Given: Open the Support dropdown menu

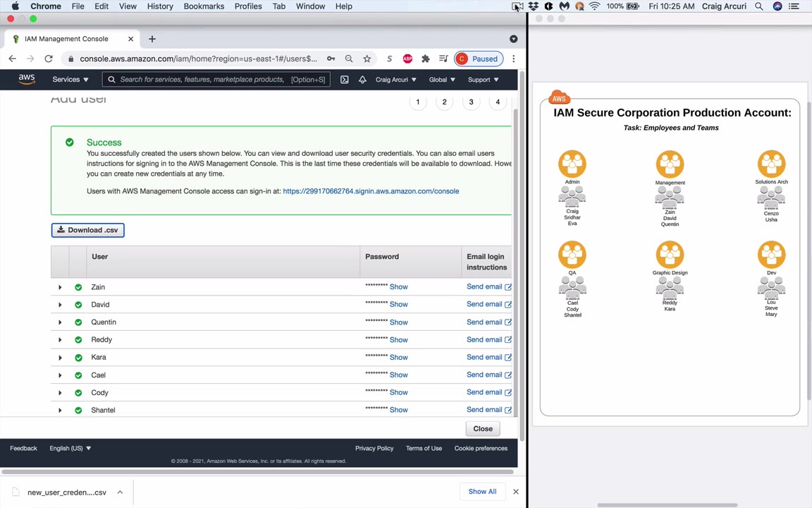Looking at the screenshot, I should (483, 80).
